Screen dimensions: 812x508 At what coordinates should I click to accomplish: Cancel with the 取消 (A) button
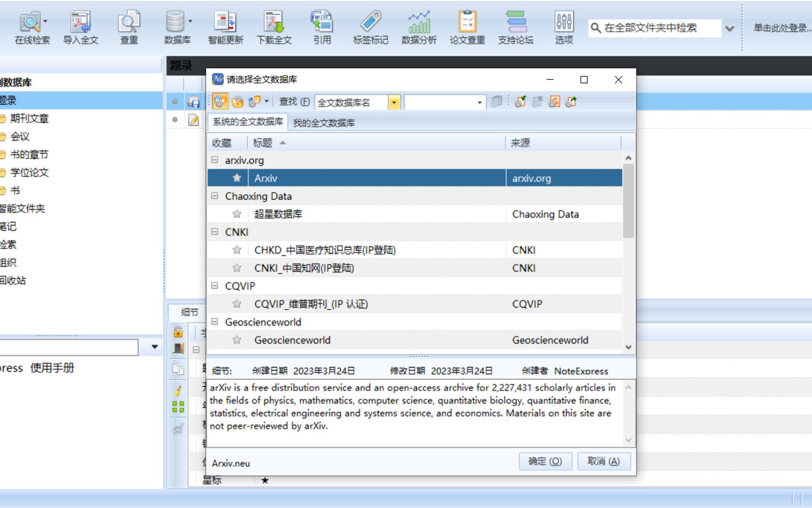point(603,461)
